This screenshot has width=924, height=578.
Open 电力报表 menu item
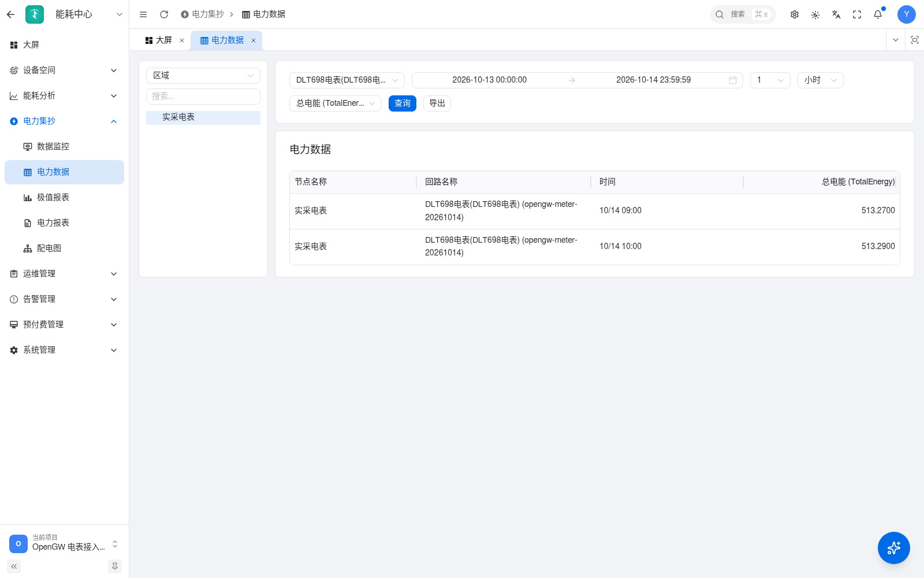[x=64, y=223]
